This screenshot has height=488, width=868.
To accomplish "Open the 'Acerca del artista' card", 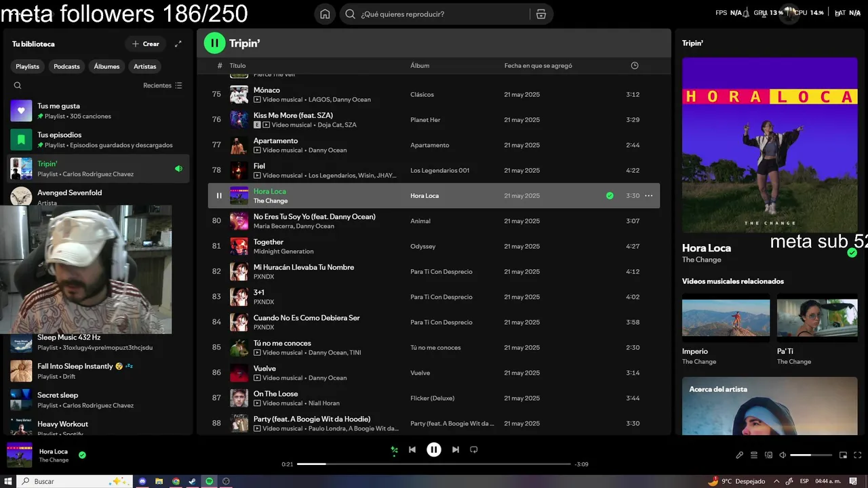I will (770, 407).
